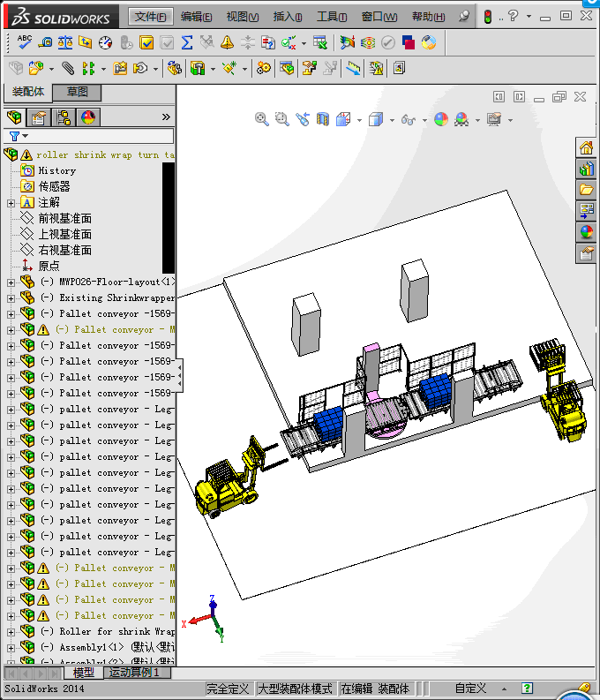Select the 装配体 command tab

[x=28, y=92]
